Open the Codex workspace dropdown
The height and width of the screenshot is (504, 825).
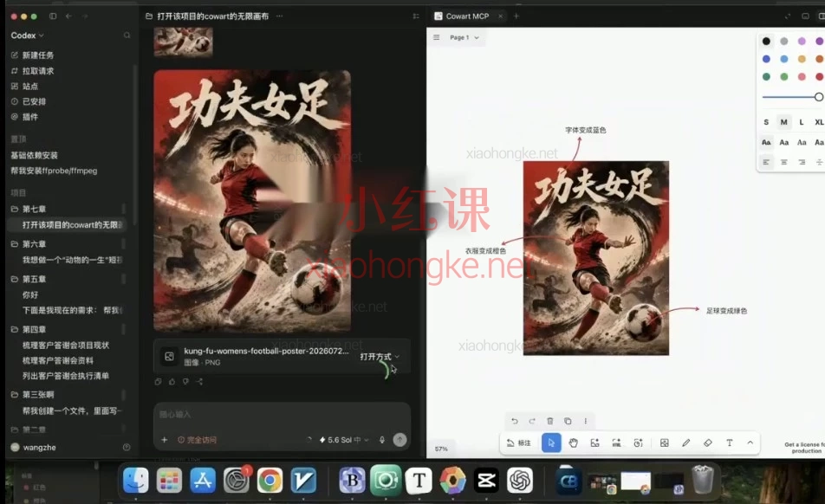28,36
